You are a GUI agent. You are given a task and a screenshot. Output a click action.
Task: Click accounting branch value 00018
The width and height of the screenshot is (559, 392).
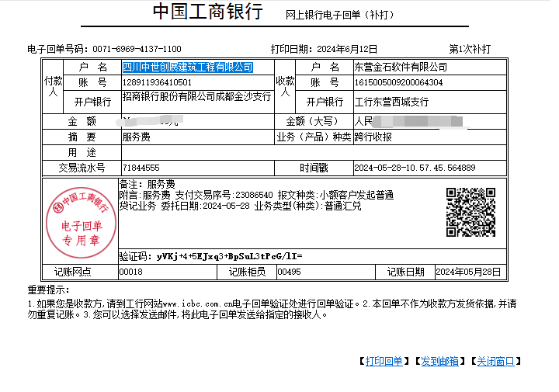(130, 272)
